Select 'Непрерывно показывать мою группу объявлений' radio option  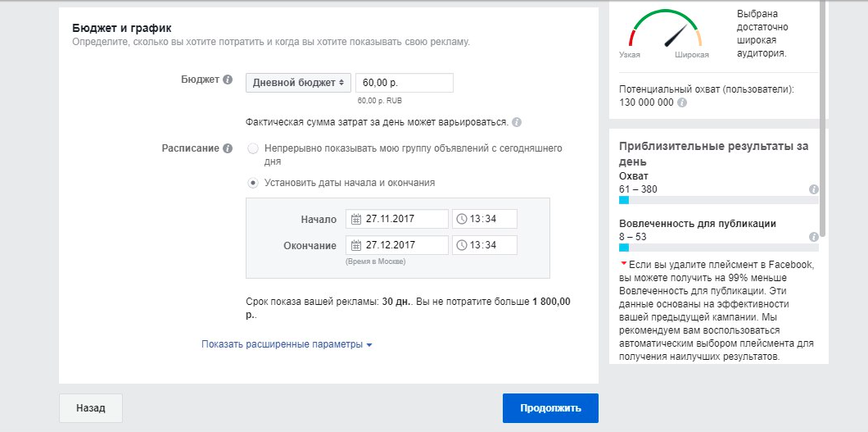253,149
